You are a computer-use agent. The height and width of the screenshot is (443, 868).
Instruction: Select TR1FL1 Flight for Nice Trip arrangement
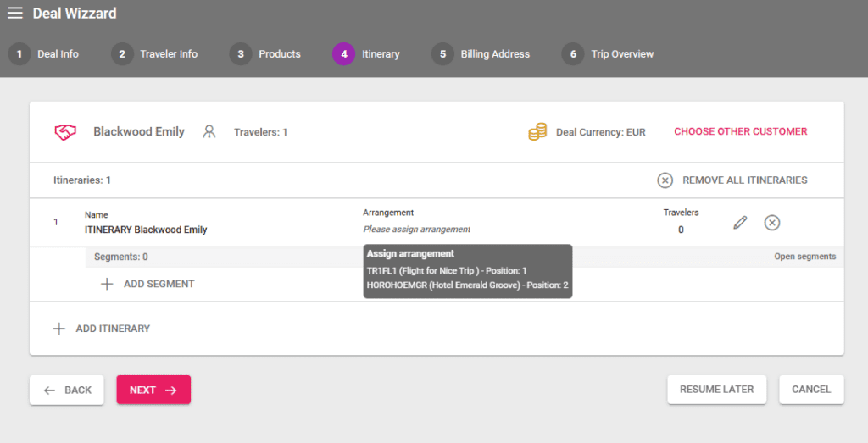pyautogui.click(x=447, y=270)
